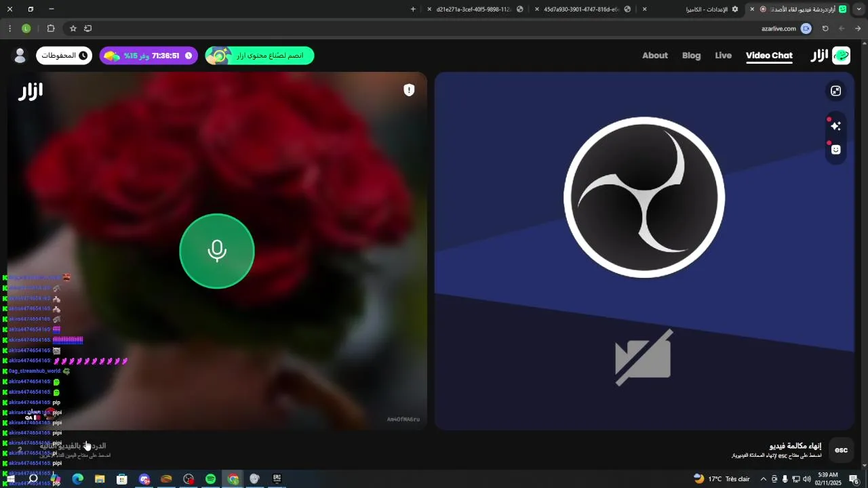Go to the Live page
The height and width of the screenshot is (488, 868).
(x=723, y=56)
